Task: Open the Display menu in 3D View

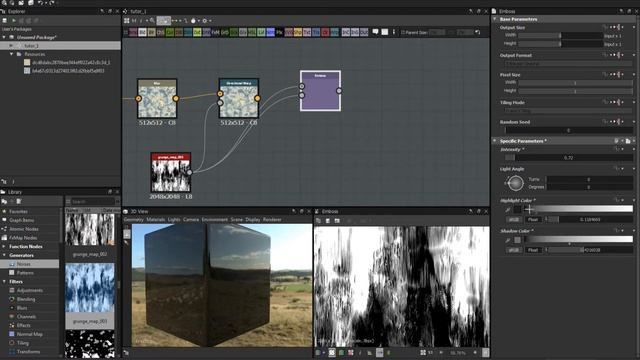Action: click(253, 220)
